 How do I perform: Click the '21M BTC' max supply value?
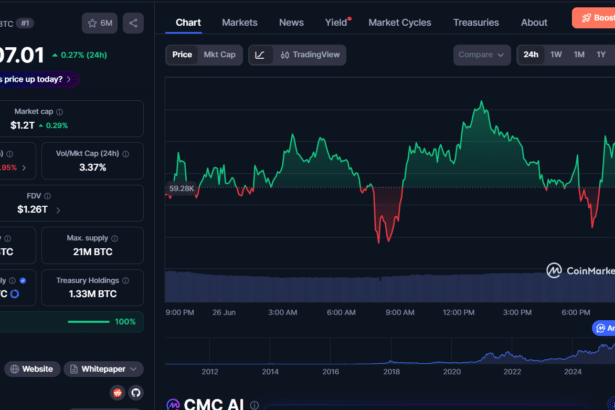pos(93,252)
